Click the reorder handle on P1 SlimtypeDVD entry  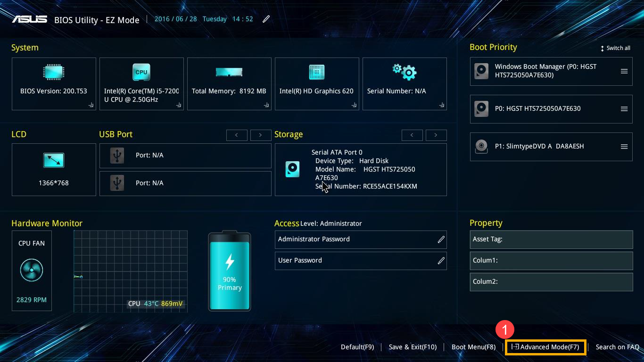coord(624,147)
